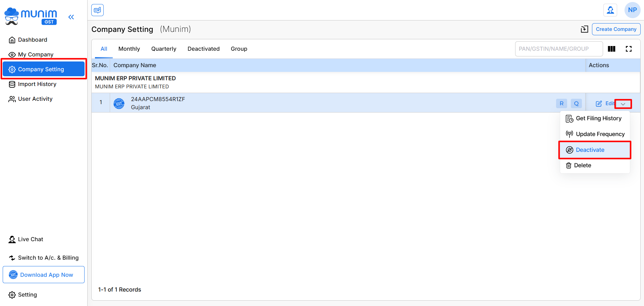Start Live Chat from sidebar
The height and width of the screenshot is (306, 644).
click(26, 239)
